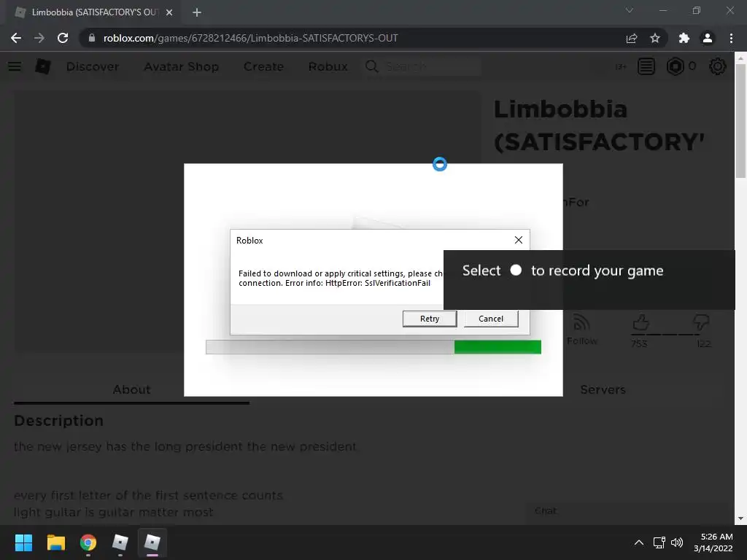The width and height of the screenshot is (747, 560).
Task: Open the Roblox settings gear
Action: pyautogui.click(x=718, y=66)
